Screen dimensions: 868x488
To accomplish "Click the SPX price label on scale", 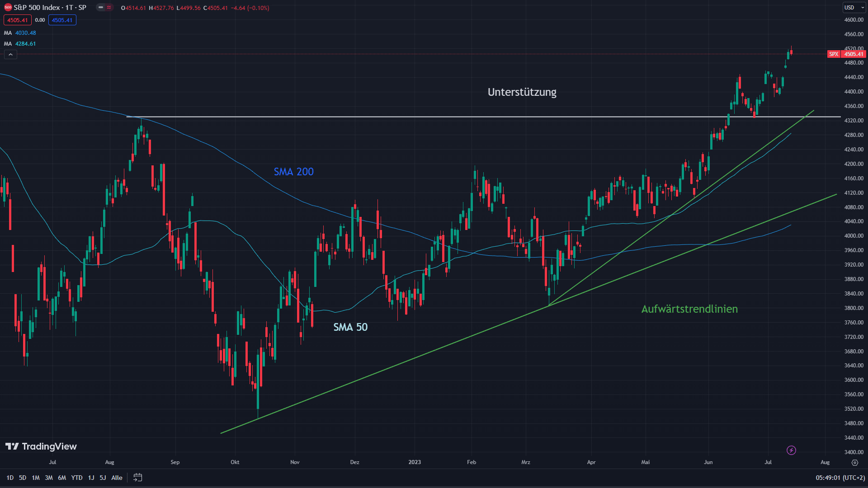I will pyautogui.click(x=834, y=54).
